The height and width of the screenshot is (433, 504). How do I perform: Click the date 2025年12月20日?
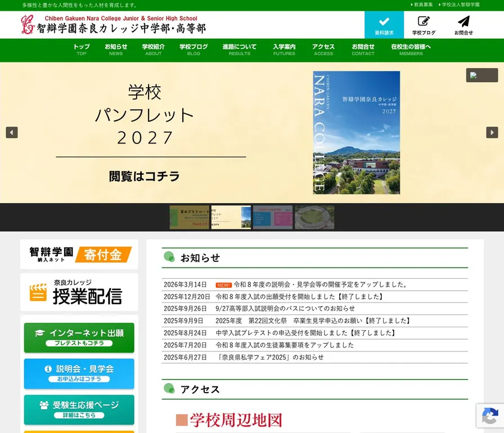187,296
